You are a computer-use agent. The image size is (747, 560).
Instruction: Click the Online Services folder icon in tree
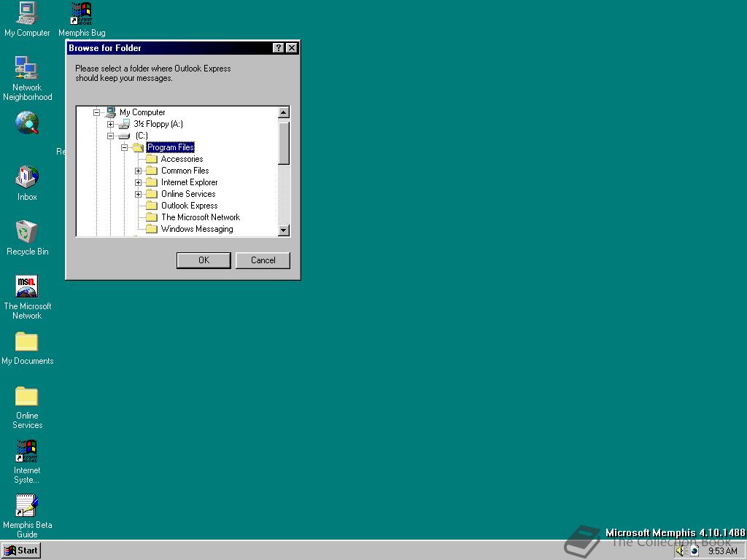point(152,194)
